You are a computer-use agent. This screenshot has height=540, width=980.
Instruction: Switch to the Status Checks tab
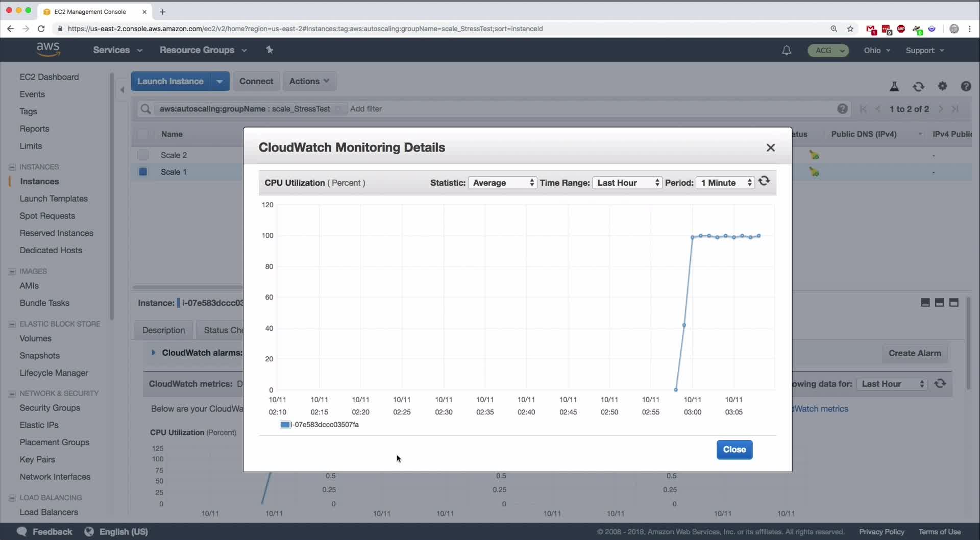click(221, 330)
